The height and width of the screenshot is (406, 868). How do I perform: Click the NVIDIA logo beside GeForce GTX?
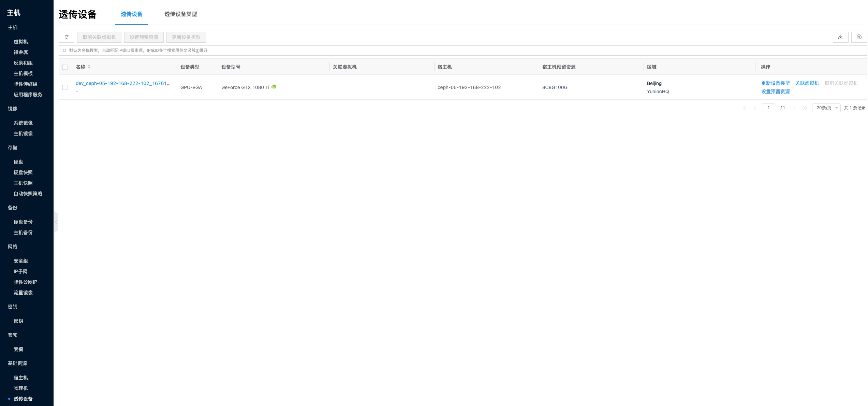click(273, 87)
